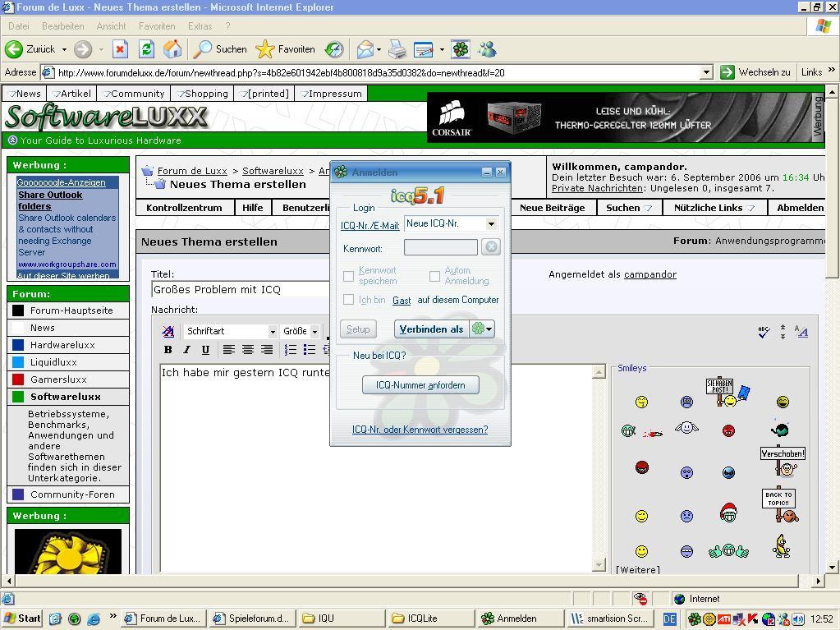Viewport: 840px width, 630px height.
Task: Click the red Gamersluxx color square
Action: point(18,379)
